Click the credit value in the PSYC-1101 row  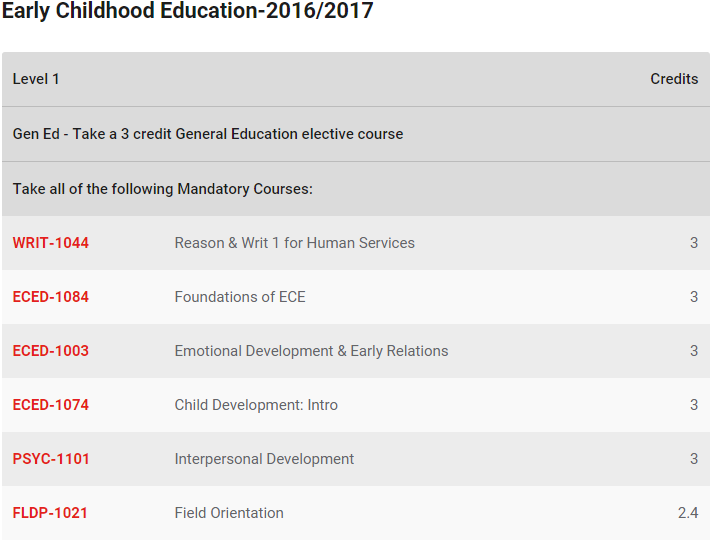tap(694, 459)
